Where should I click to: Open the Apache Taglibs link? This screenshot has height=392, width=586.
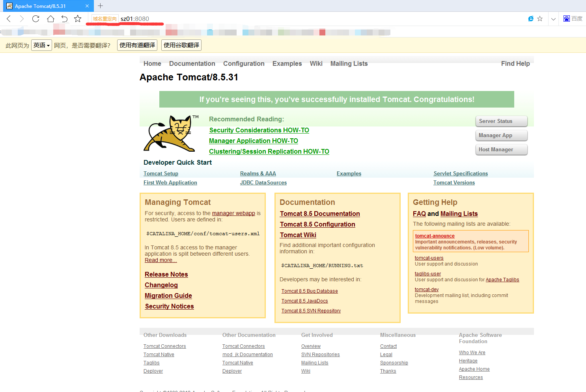502,280
